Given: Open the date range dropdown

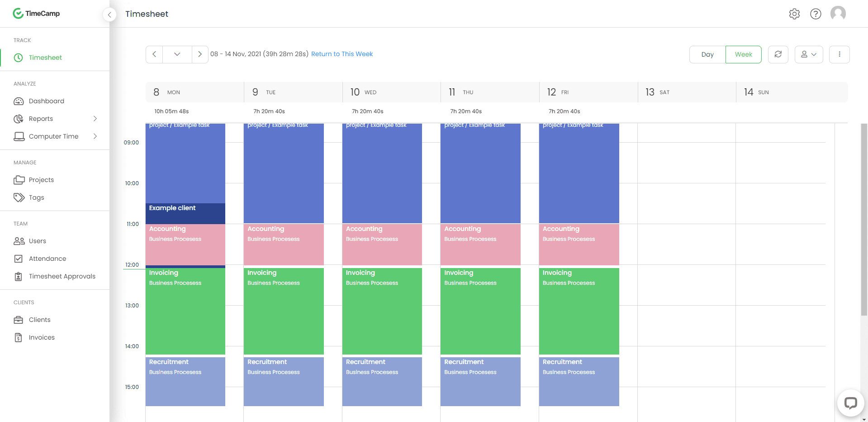Looking at the screenshot, I should pyautogui.click(x=177, y=54).
